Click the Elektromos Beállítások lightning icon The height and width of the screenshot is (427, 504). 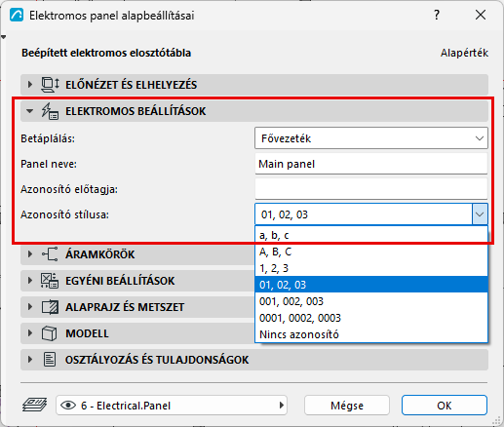[50, 111]
